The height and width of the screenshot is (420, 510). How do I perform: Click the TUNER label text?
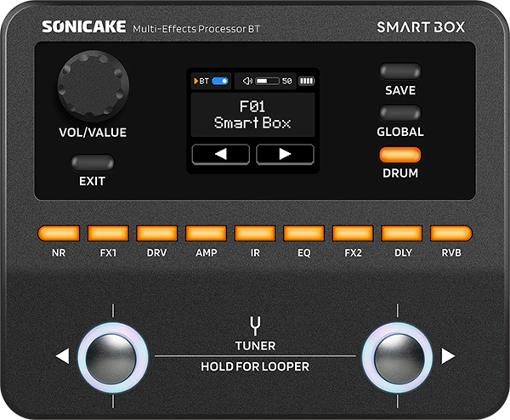click(x=255, y=346)
